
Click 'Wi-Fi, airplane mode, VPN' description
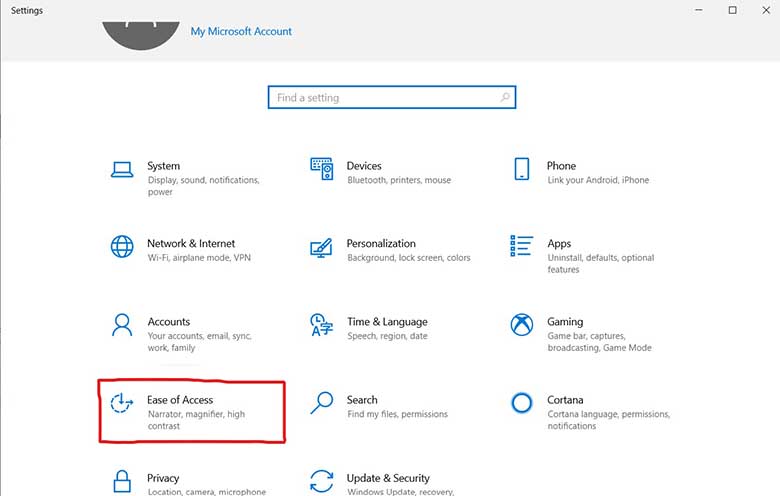(199, 257)
